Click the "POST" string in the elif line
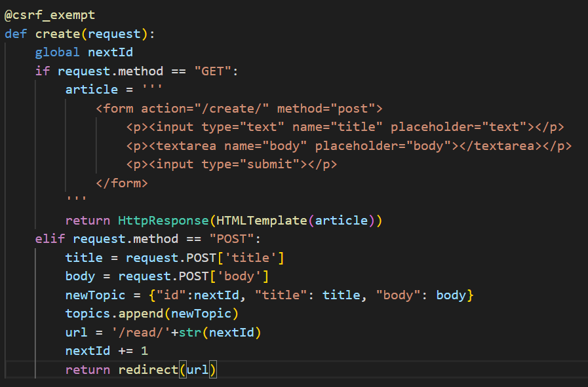Image resolution: width=588 pixels, height=387 pixels. [x=231, y=238]
